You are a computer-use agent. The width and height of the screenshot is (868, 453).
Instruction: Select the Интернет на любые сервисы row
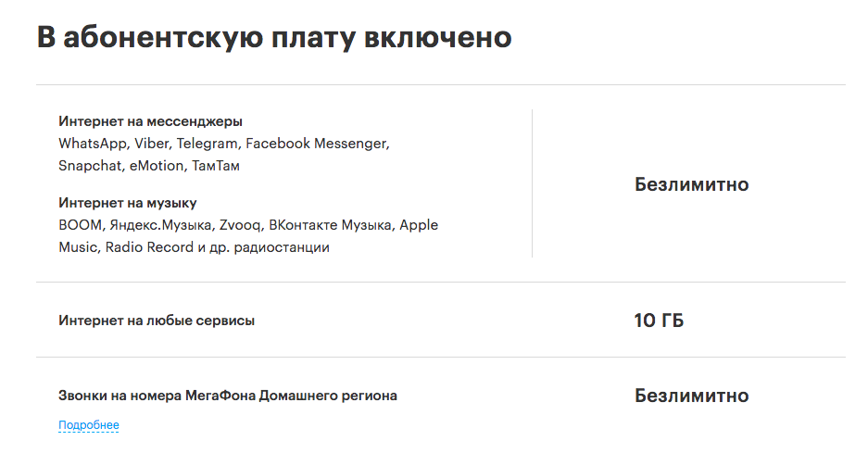tap(441, 321)
